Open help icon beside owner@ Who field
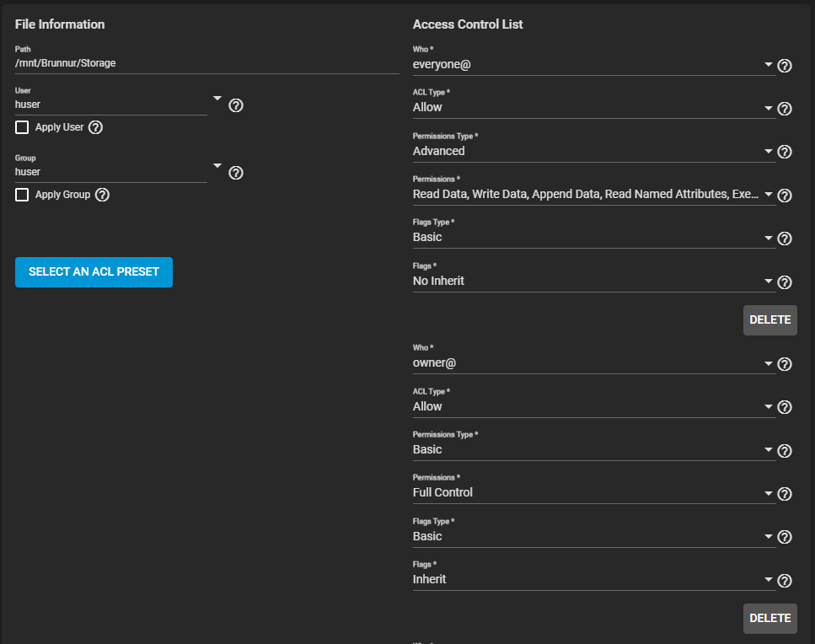This screenshot has height=644, width=815. [785, 364]
